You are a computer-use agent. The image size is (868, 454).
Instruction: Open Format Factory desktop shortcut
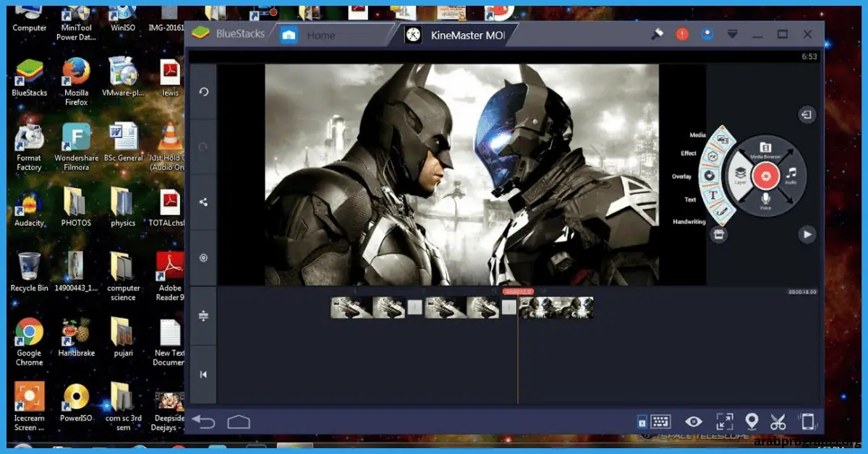click(x=30, y=147)
